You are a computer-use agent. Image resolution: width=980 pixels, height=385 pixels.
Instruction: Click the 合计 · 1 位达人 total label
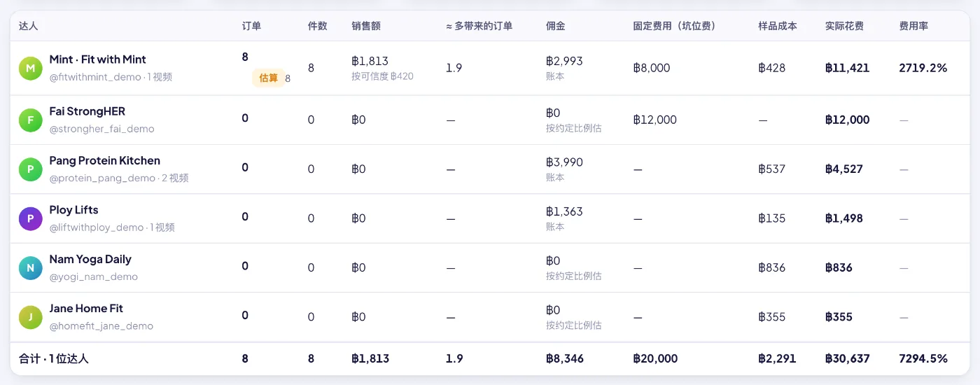(x=54, y=359)
